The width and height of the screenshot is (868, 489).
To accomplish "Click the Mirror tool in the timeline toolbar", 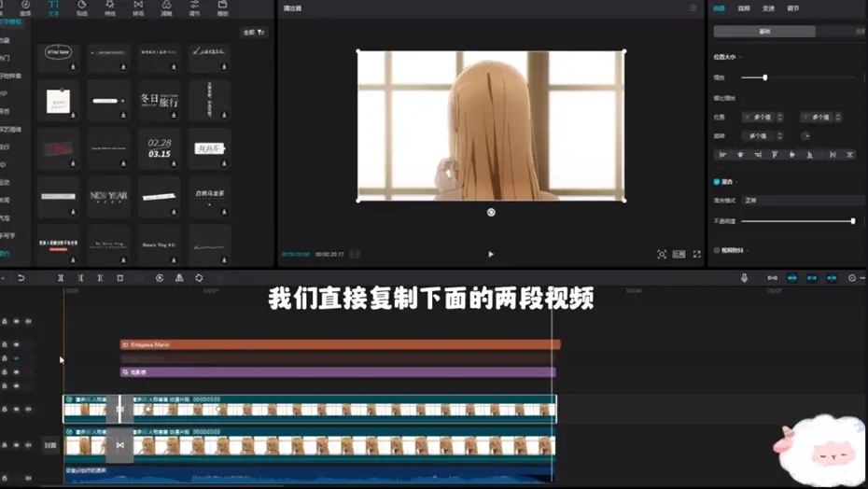I will [x=179, y=278].
